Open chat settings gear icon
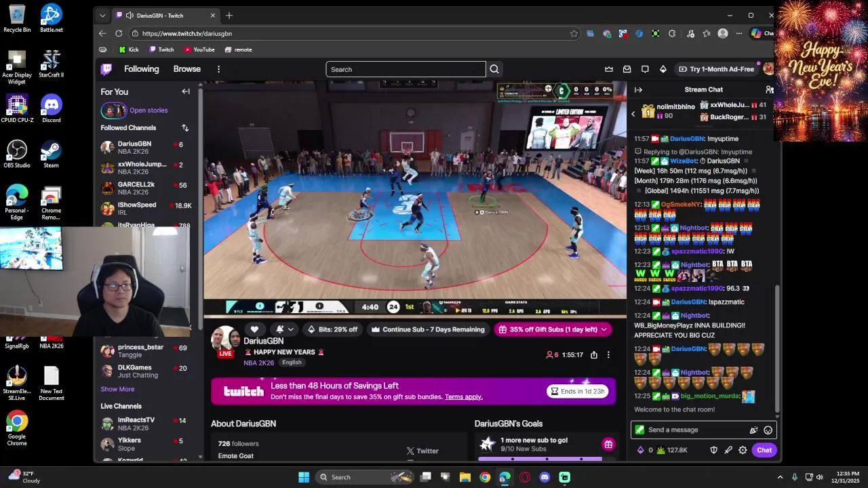 coord(743,450)
